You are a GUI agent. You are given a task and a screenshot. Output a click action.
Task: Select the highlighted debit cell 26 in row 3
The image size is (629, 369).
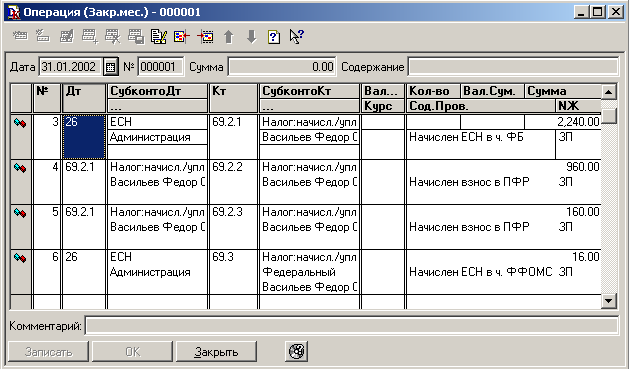[x=84, y=137]
